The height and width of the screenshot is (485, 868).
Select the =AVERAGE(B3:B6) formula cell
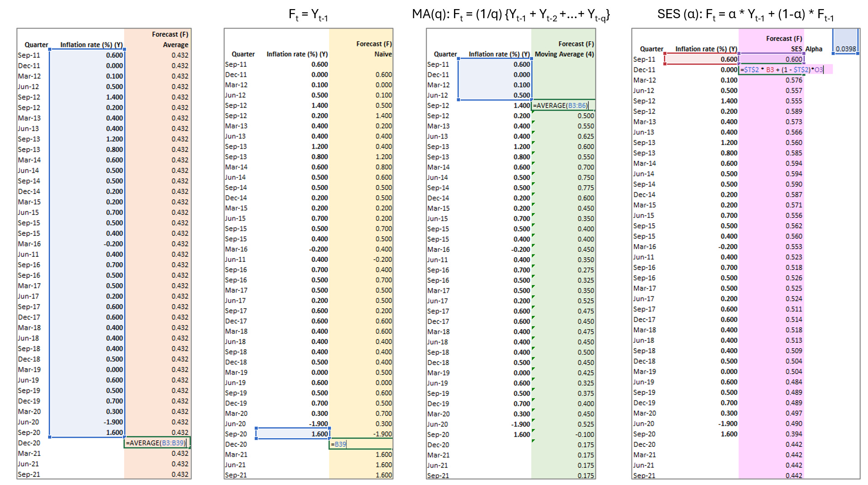tap(563, 105)
